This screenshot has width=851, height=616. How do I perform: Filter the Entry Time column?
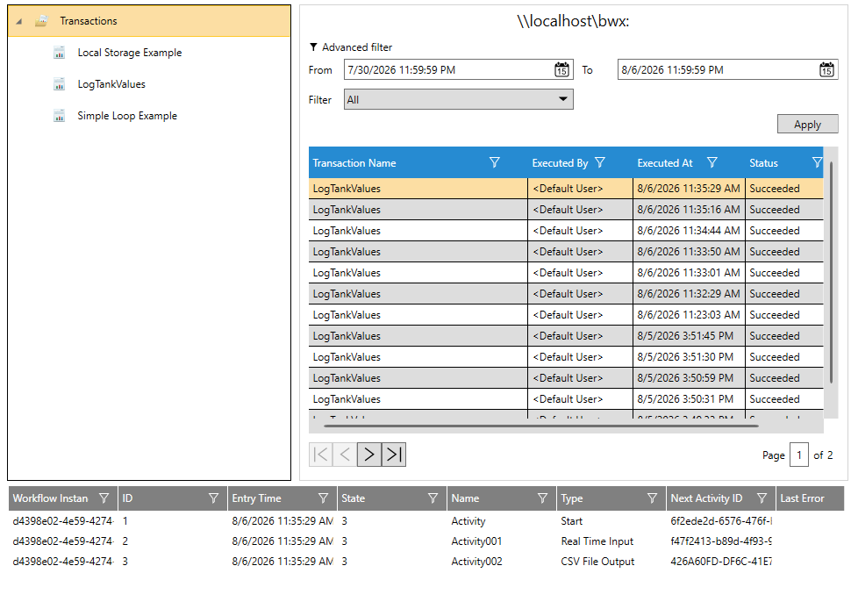tap(323, 498)
